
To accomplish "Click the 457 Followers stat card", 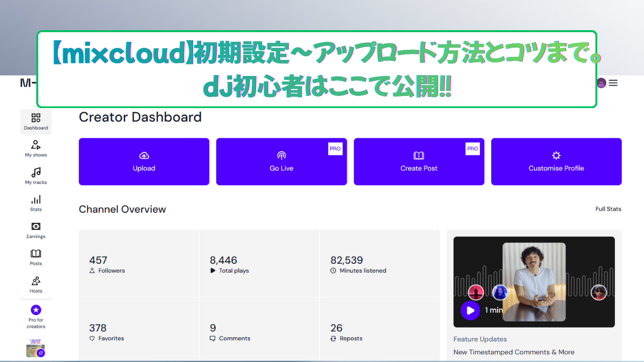I will click(x=138, y=263).
